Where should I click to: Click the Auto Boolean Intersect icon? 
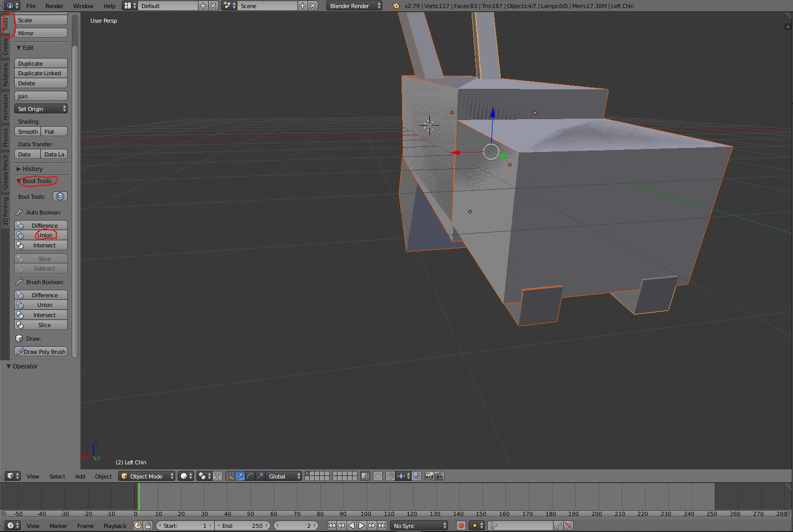(x=20, y=245)
